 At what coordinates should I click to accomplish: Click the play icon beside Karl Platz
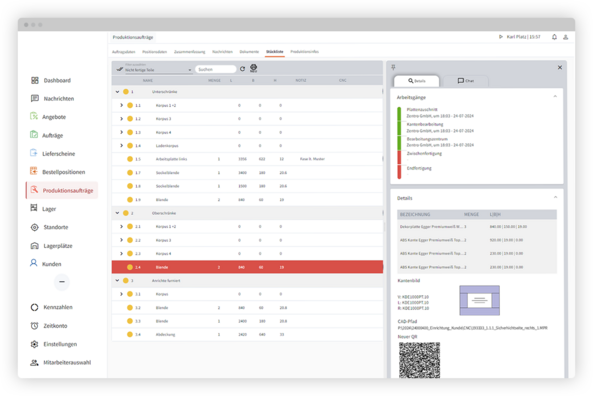(500, 37)
